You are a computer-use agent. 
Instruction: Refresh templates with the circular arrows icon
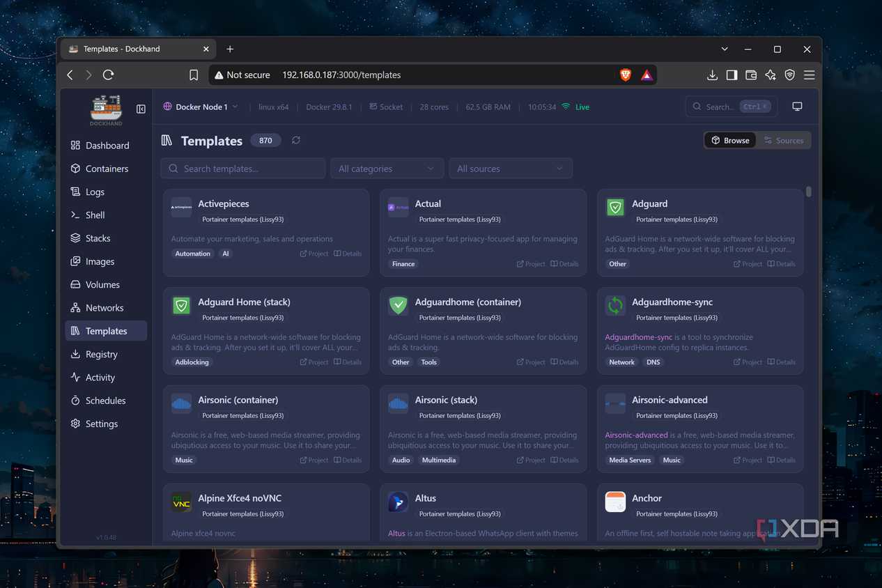point(296,140)
